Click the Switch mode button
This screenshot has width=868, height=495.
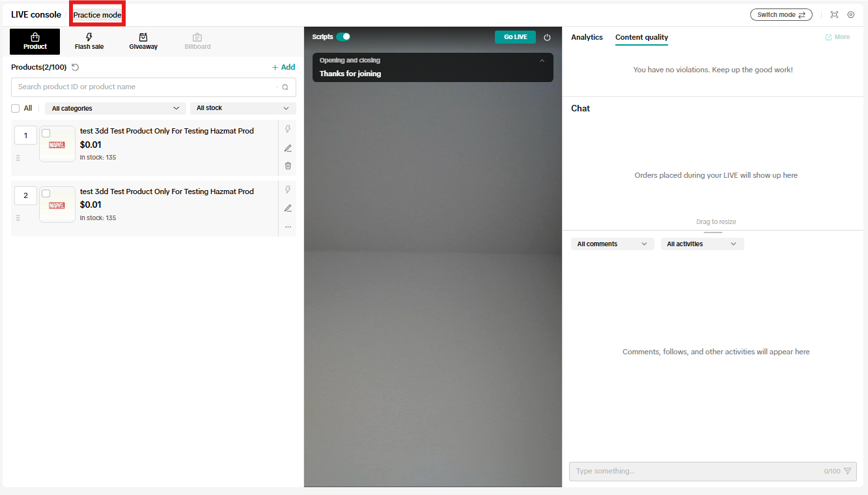point(781,14)
